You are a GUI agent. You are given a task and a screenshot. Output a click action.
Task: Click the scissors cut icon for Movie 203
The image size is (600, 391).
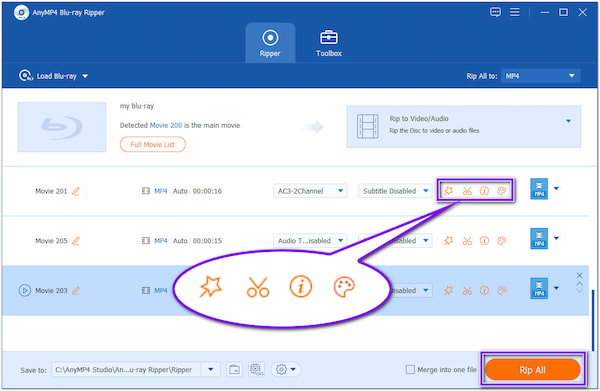pos(467,291)
